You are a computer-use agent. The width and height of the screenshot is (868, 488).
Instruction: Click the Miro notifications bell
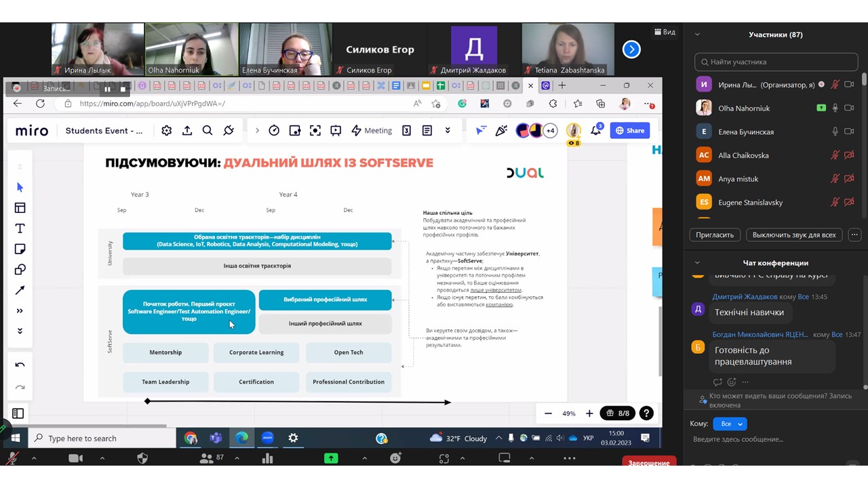(x=595, y=131)
